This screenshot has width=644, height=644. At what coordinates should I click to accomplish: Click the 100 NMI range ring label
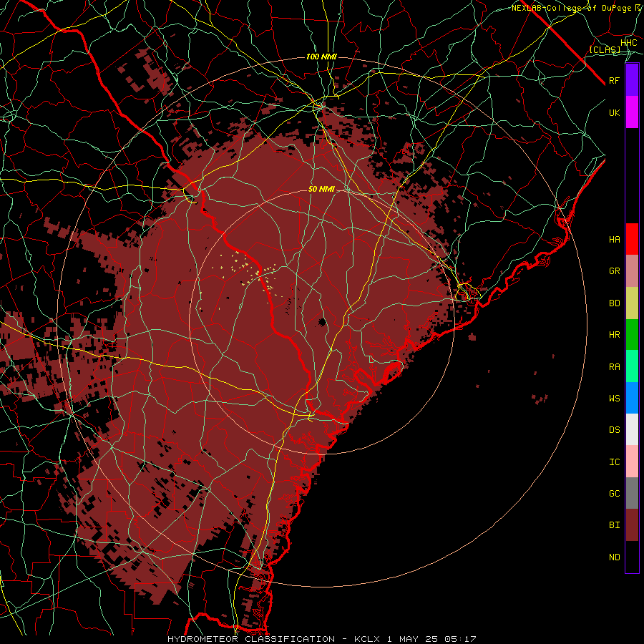pyautogui.click(x=321, y=57)
